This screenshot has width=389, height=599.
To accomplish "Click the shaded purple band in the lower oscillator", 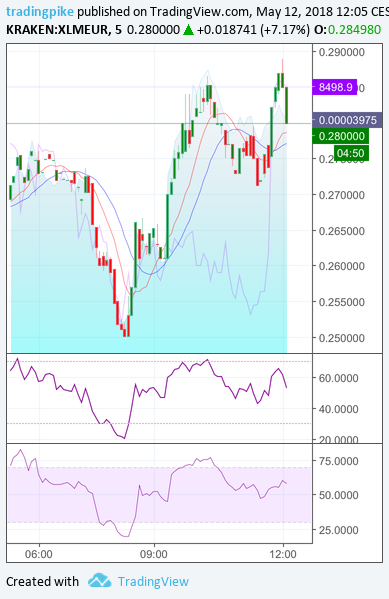I will 159,495.
